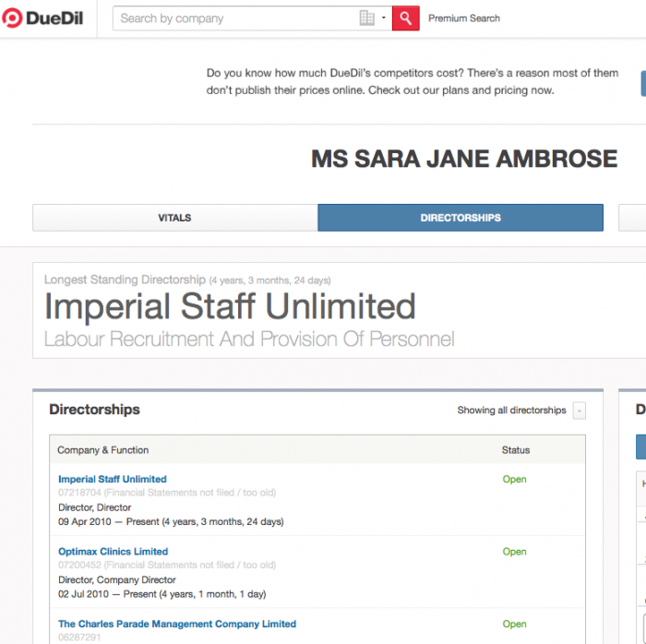646x644 pixels.
Task: Click the MS SARA JANE AMBROSE heading
Action: (464, 159)
